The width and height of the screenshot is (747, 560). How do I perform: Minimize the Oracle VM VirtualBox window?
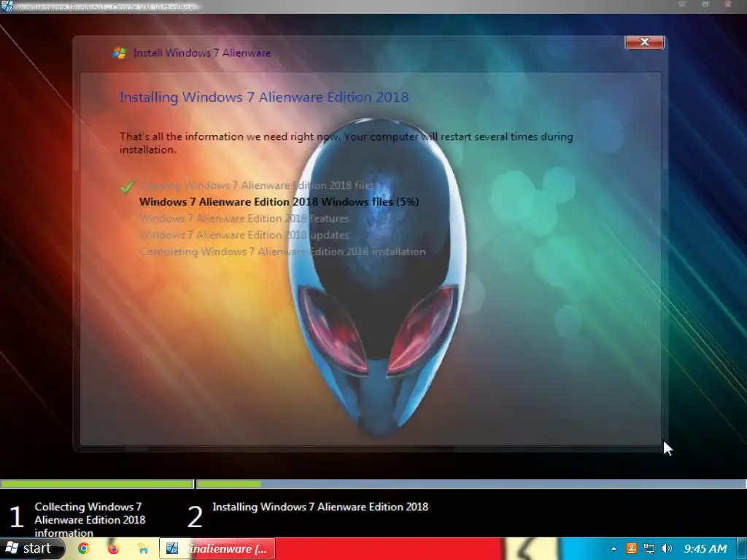682,4
